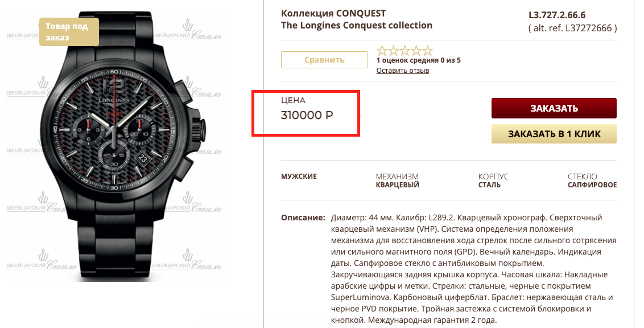Open the Оставить отзыв link
This screenshot has width=644, height=328.
pos(403,70)
